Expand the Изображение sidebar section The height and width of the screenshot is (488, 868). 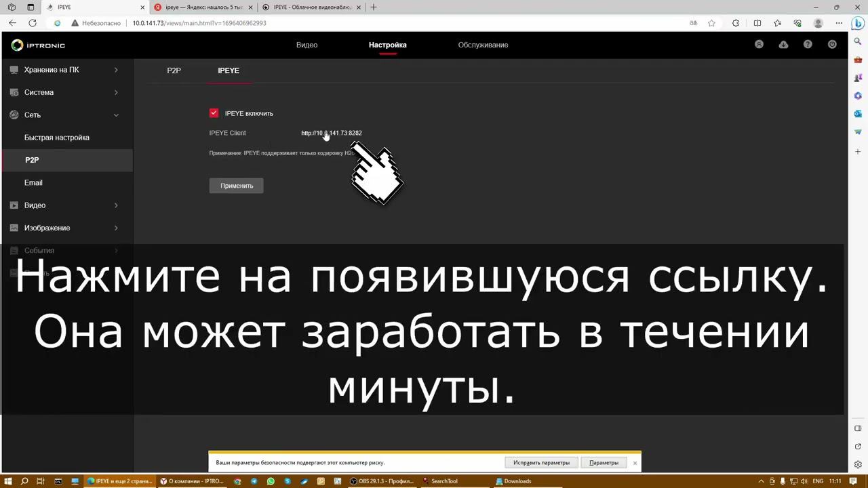[66, 228]
